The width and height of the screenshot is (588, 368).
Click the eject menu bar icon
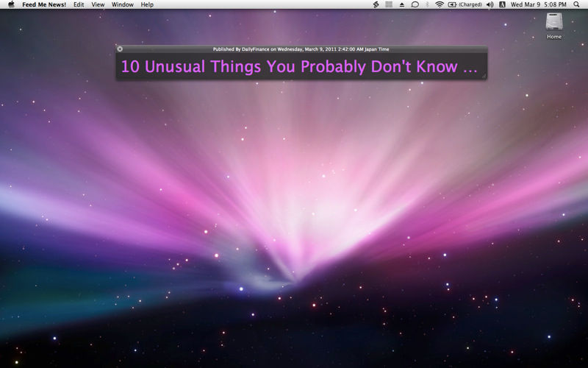pyautogui.click(x=401, y=4)
